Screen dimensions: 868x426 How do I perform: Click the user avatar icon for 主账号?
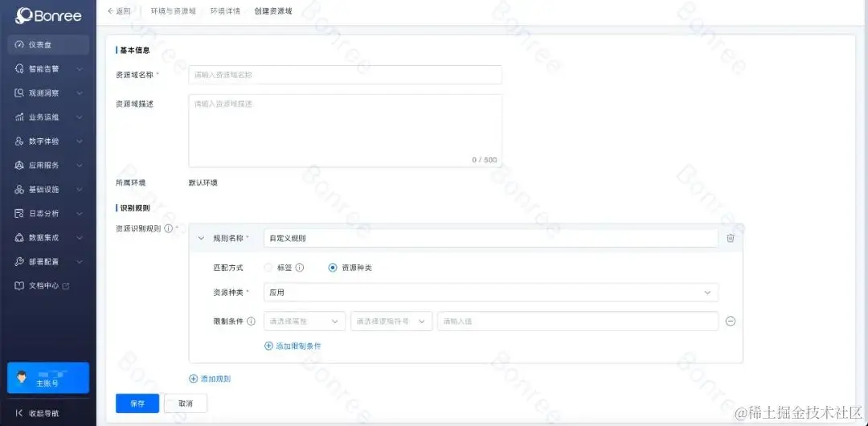point(23,378)
